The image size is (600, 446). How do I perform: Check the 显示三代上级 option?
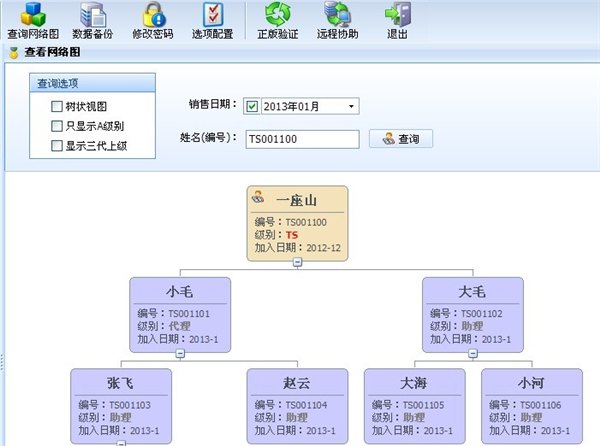pyautogui.click(x=57, y=145)
